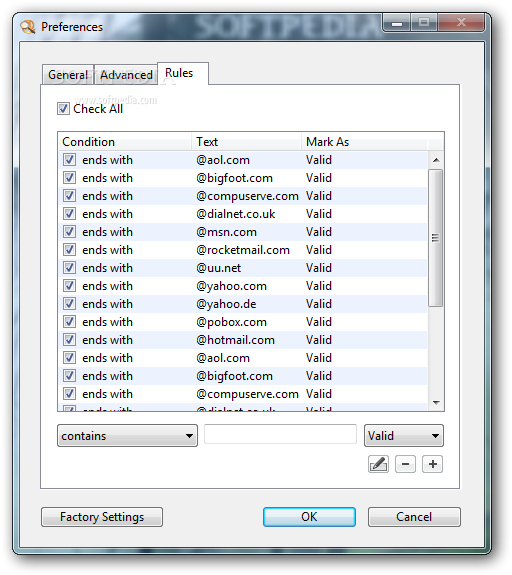Viewport: 512px width, 575px height.
Task: Toggle the @uu.net rule checkbox
Action: tap(69, 268)
